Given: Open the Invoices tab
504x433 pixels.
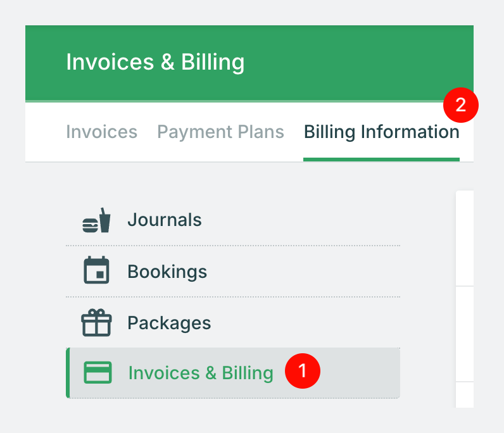Looking at the screenshot, I should [101, 132].
